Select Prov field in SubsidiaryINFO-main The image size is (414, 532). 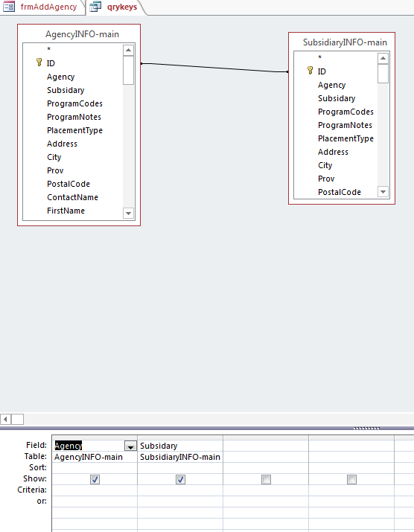326,179
